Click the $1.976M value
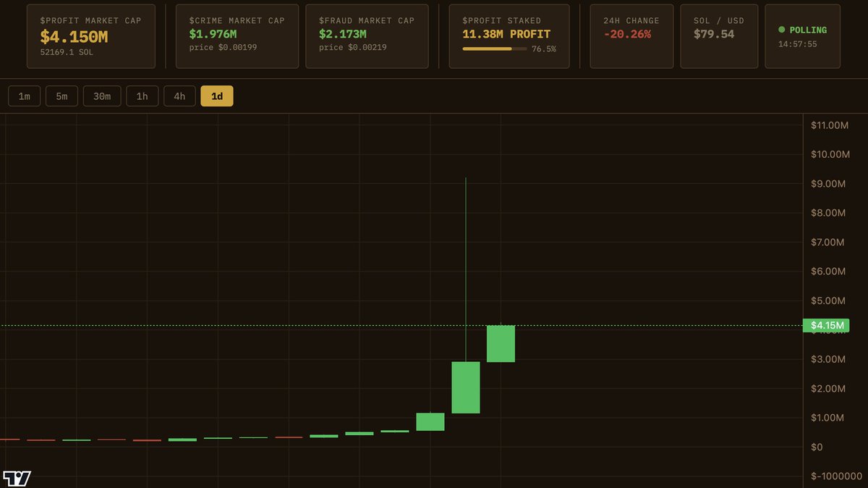The height and width of the screenshot is (488, 868). tap(213, 34)
